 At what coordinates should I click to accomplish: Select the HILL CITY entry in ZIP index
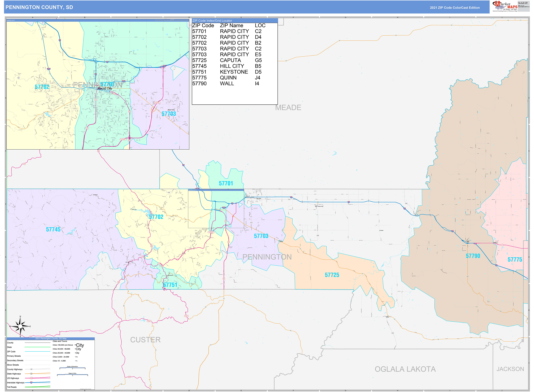[232, 66]
